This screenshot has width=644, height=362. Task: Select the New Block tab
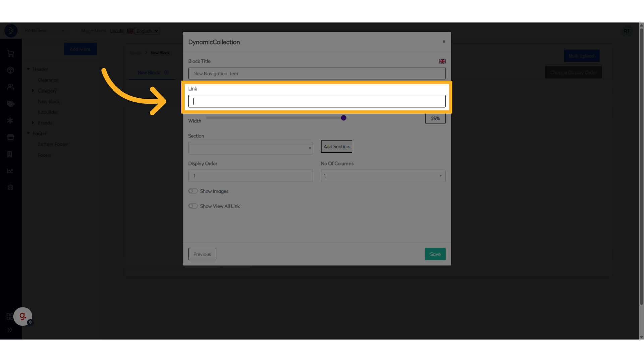(149, 72)
